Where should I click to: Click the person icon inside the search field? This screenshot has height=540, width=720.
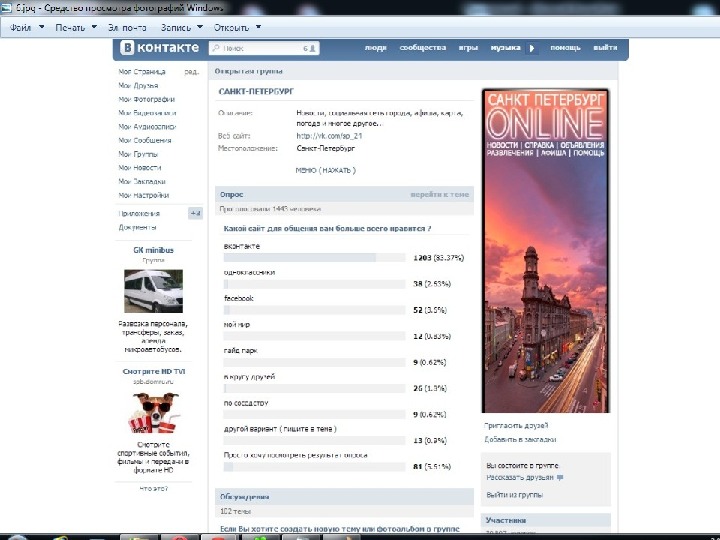pyautogui.click(x=312, y=48)
